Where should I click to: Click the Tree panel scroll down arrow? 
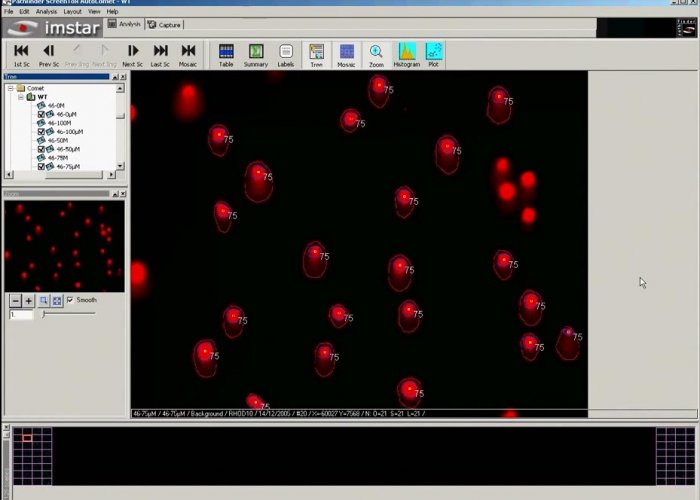pos(120,166)
